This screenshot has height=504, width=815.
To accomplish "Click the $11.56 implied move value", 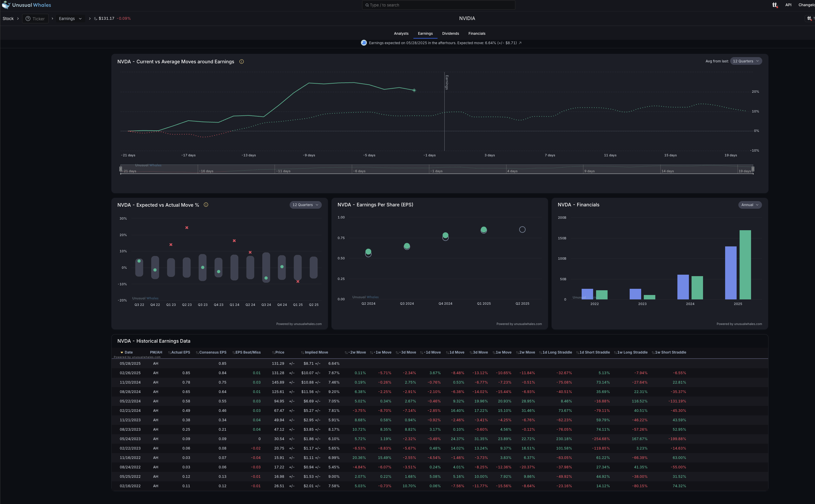I will point(307,392).
